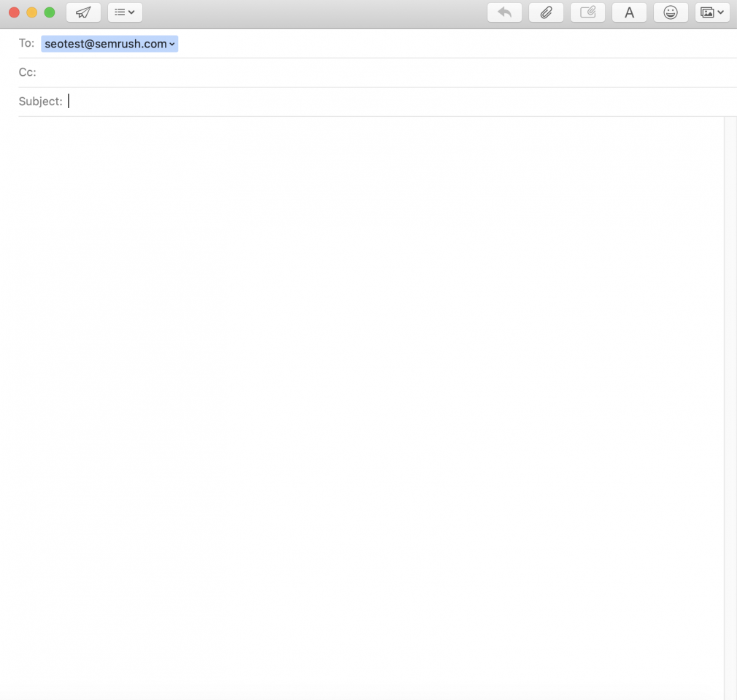
Task: Click the message body vertical scrollbar
Action: coord(730,408)
